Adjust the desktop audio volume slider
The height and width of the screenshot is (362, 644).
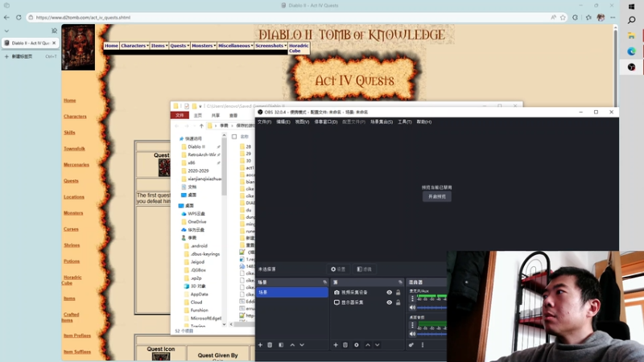(x=431, y=334)
